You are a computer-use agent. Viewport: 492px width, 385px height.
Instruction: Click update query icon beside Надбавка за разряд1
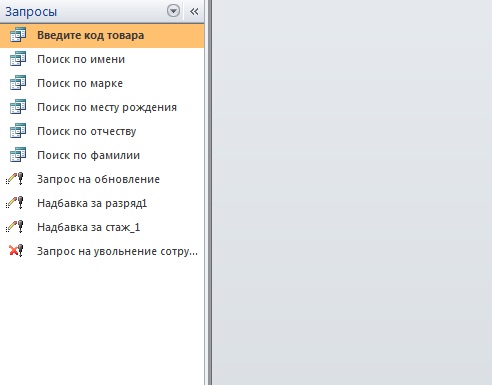point(15,203)
